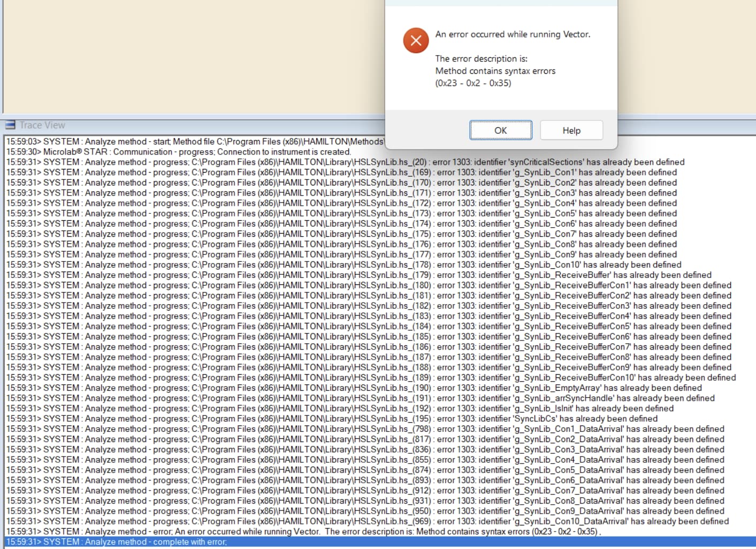Select trace line for 'g_SynLib_ReceiveBufferCon4'
Image resolution: width=756 pixels, height=549 pixels.
pyautogui.click(x=369, y=316)
